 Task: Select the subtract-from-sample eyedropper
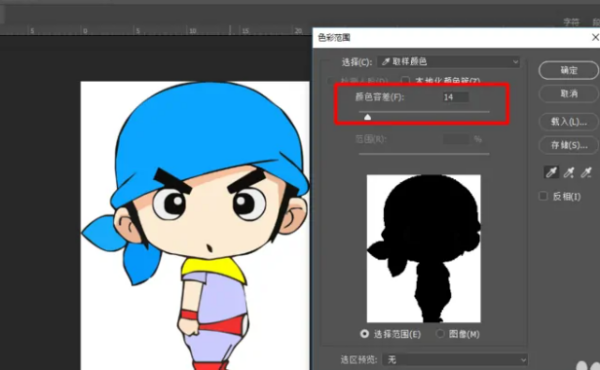tap(586, 173)
